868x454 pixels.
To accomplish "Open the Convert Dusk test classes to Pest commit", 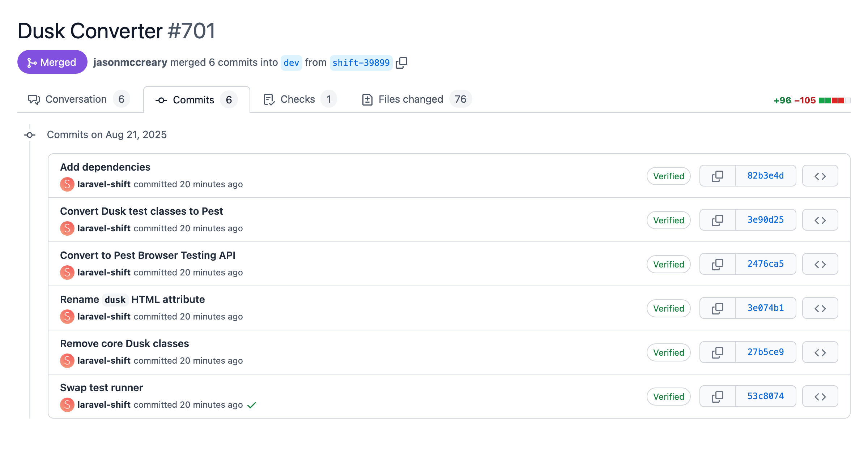I will coord(141,211).
